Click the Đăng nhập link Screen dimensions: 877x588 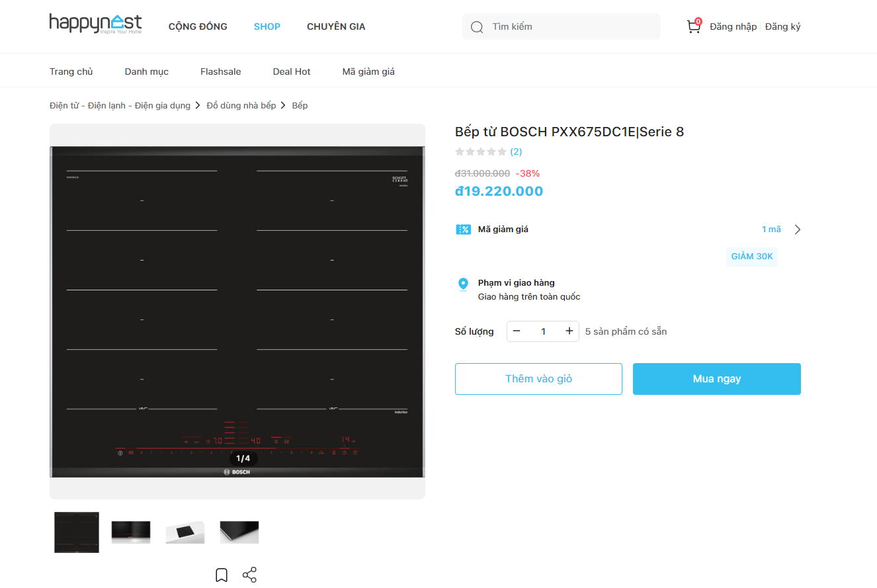pyautogui.click(x=733, y=26)
